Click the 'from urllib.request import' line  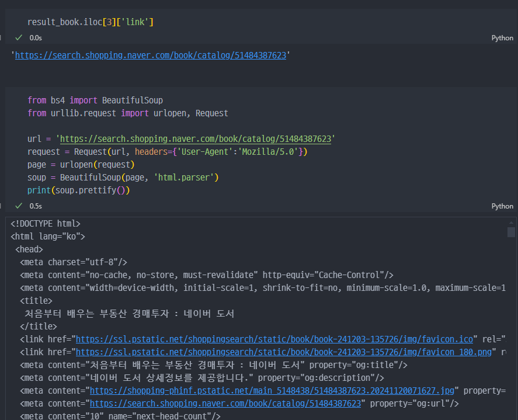point(127,113)
